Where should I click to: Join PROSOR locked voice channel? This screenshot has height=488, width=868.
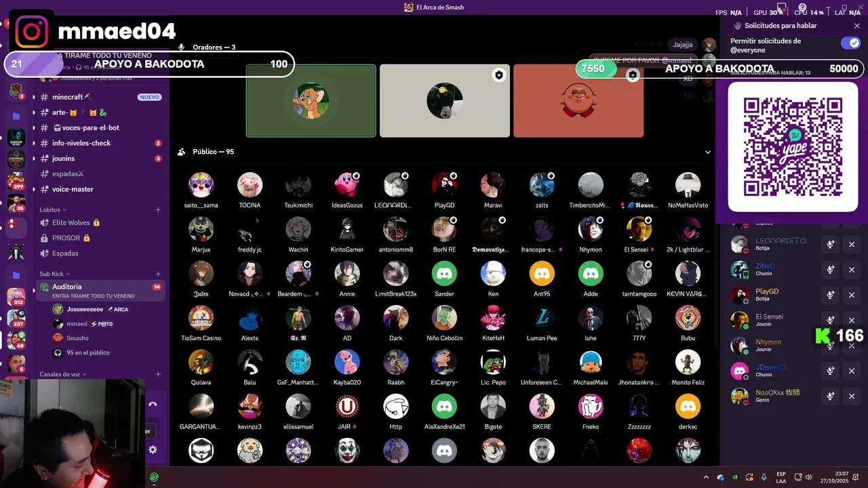click(100, 238)
